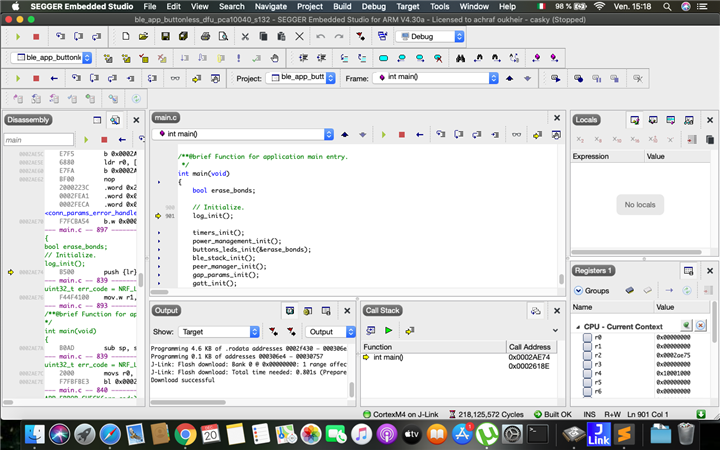Open the Debug configuration dropdown
The height and width of the screenshot is (450, 720).
tap(430, 37)
